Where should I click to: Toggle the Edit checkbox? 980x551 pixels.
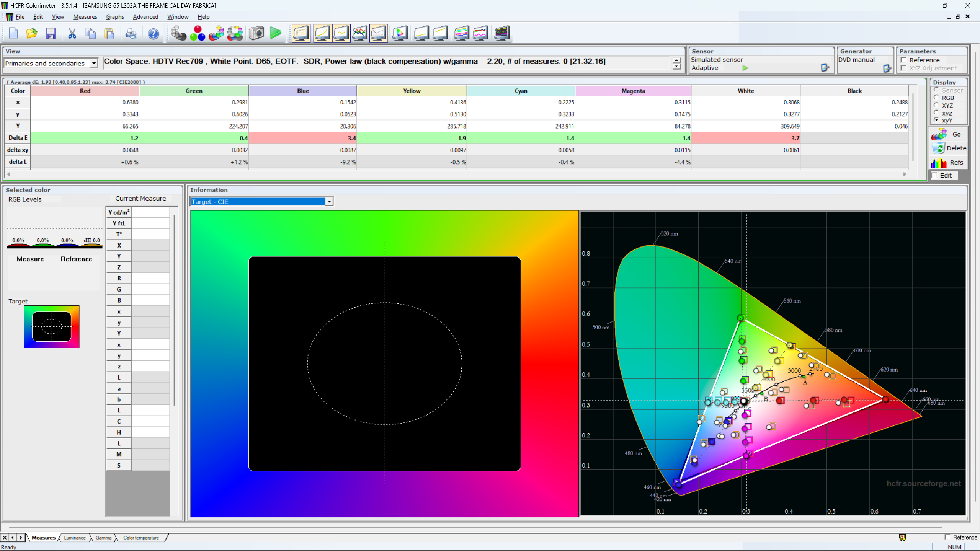[935, 175]
